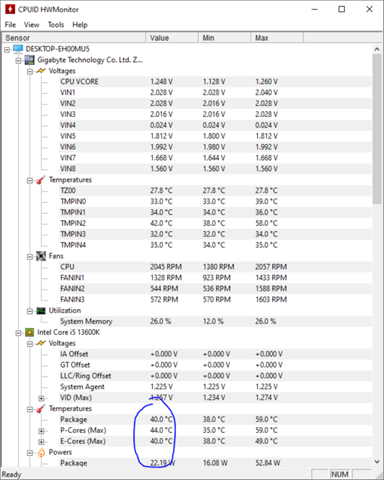Minimize the HWMonitor window

pos(314,9)
